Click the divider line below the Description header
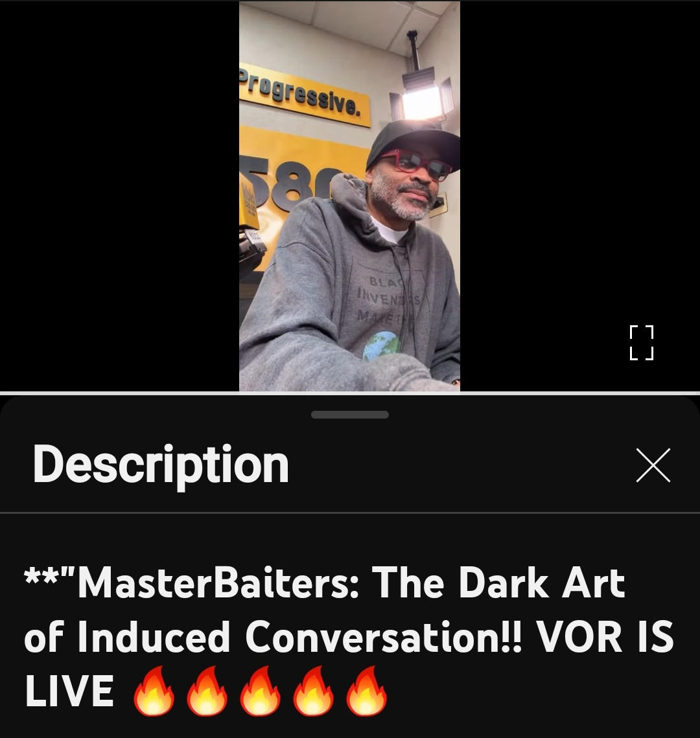This screenshot has height=738, width=700. click(350, 512)
